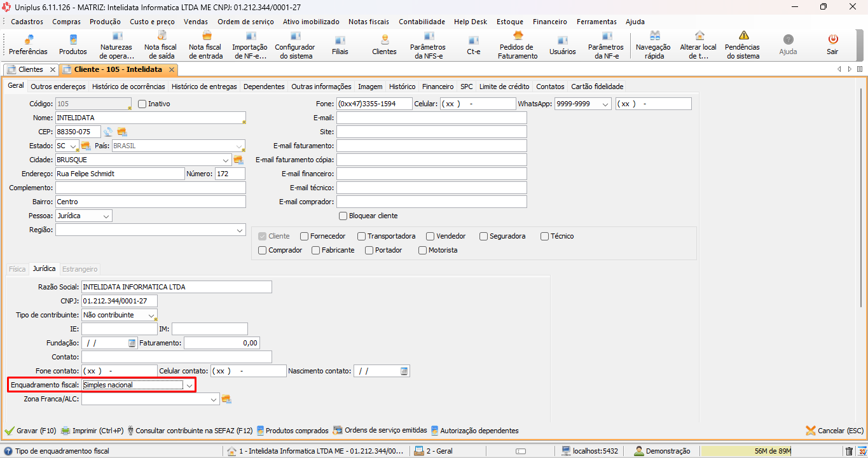Open Configurador do sistema
Image resolution: width=868 pixels, height=458 pixels.
pos(295,45)
